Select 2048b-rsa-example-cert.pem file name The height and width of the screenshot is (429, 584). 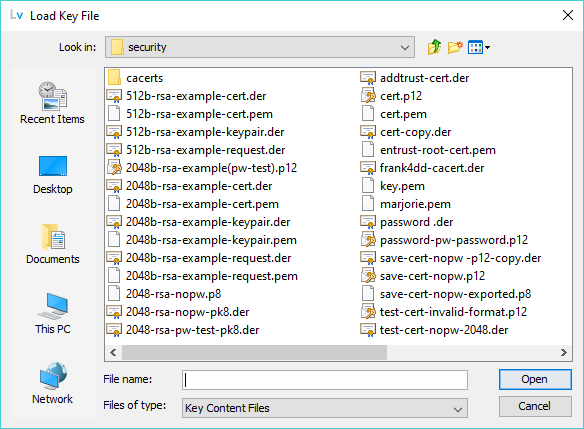(x=202, y=204)
